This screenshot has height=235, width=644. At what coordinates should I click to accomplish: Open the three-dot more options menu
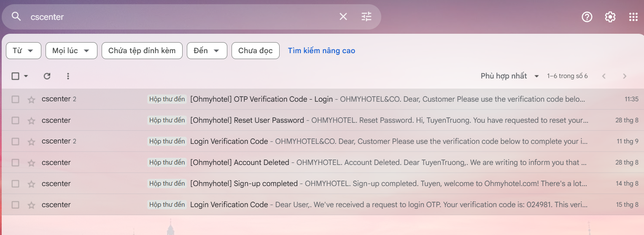pos(68,76)
